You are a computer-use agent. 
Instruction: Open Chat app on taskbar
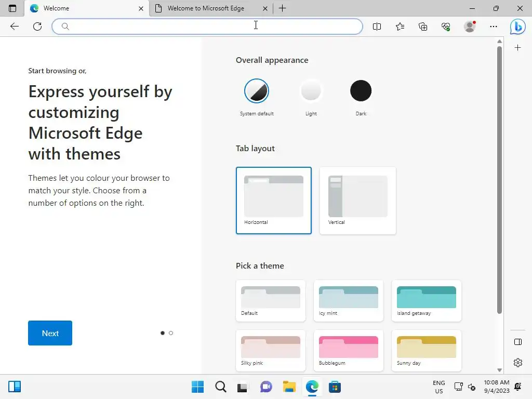pyautogui.click(x=266, y=387)
